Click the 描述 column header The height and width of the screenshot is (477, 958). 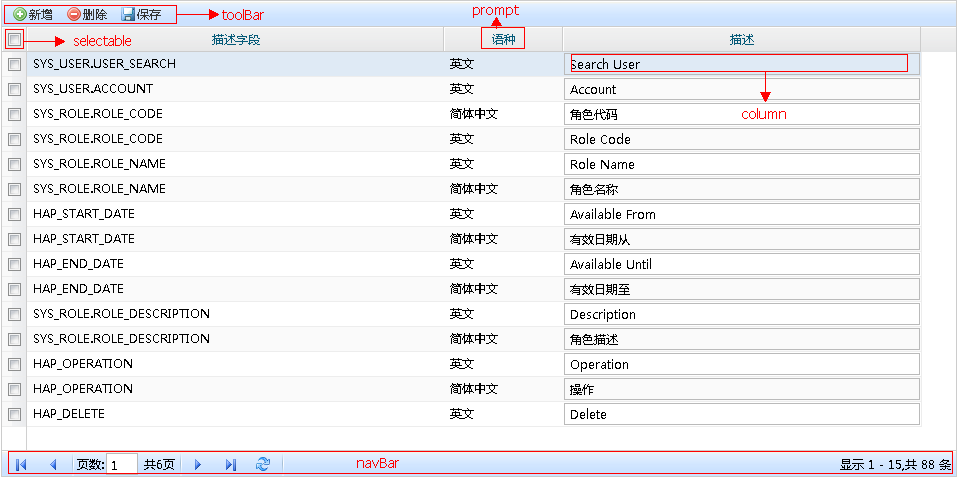click(741, 40)
